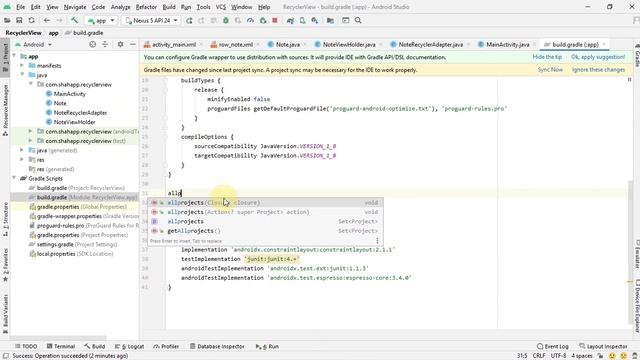Select getAllprojects() completion suggestion
Image resolution: width=640 pixels, height=360 pixels.
coord(265,231)
